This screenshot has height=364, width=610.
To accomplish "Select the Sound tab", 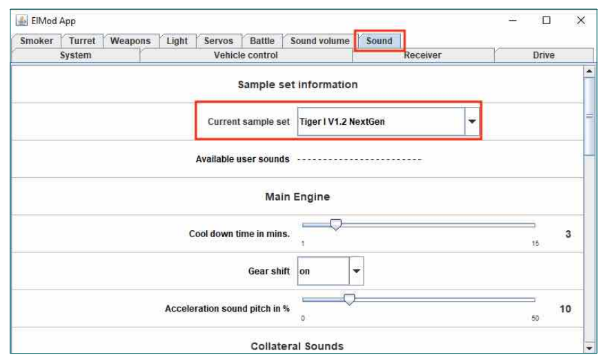I will pos(379,41).
